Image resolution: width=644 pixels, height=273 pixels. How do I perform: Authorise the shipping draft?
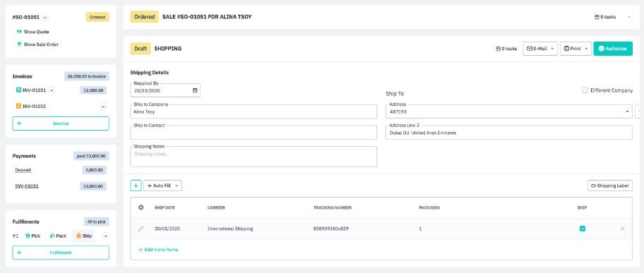coord(613,49)
